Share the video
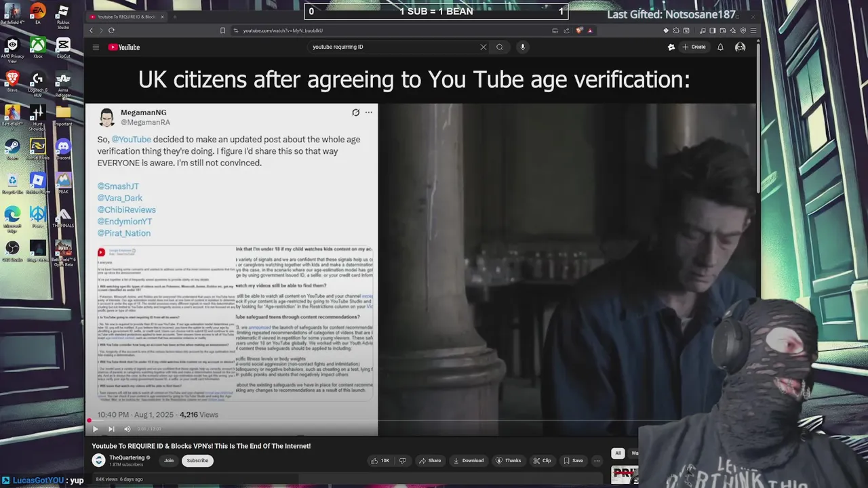 point(430,461)
